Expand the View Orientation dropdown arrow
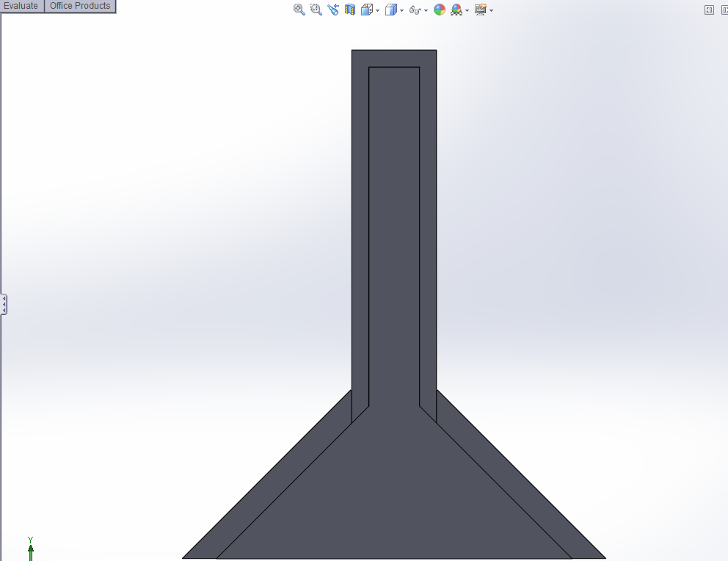 click(377, 11)
